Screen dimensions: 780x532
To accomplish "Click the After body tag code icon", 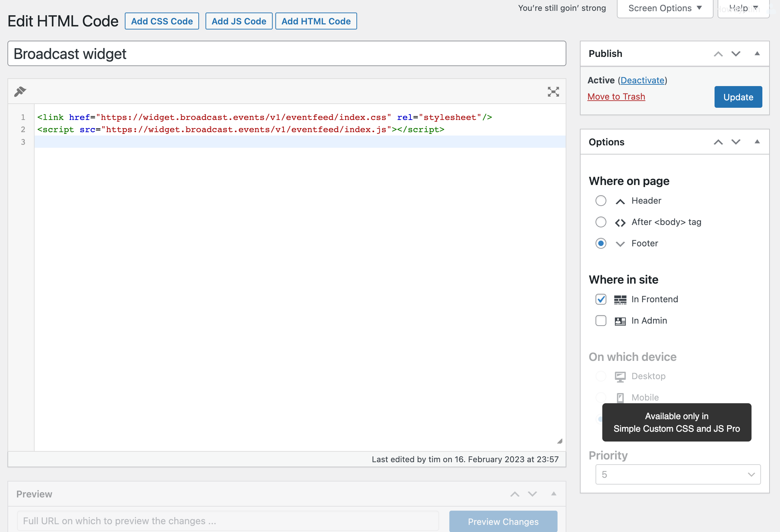I will [x=620, y=223].
